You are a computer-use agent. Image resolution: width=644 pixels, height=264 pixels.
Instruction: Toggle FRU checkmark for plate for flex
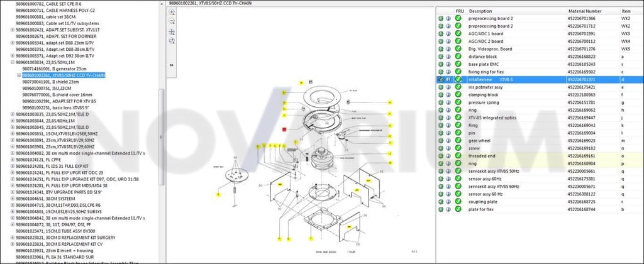[x=458, y=209]
